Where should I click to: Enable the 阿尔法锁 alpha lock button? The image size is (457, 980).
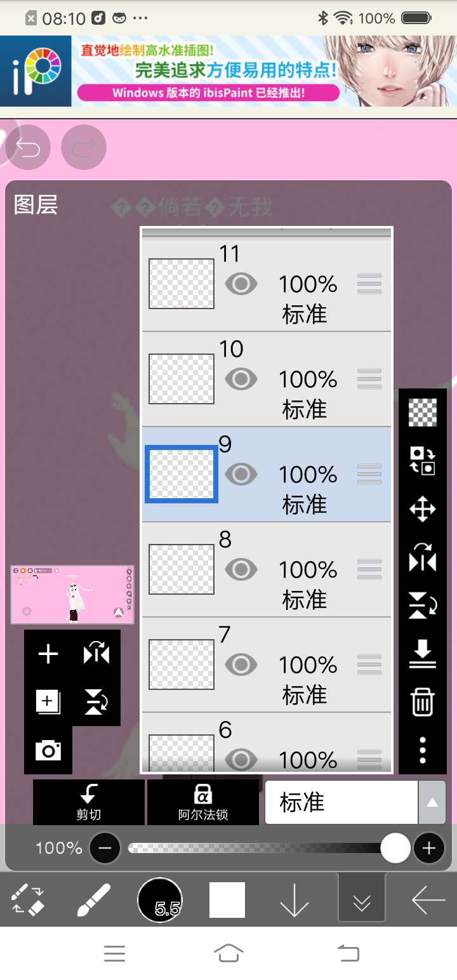click(x=202, y=802)
